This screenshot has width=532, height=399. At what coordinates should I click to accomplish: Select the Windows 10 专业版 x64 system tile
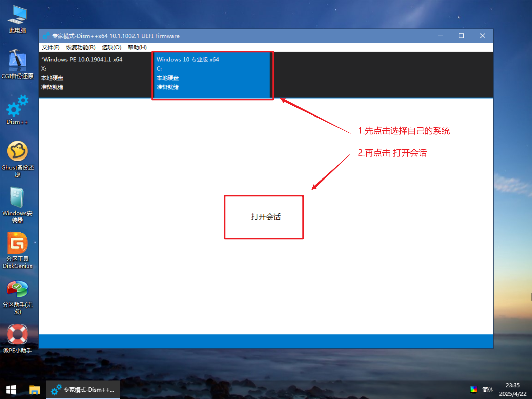[x=212, y=75]
